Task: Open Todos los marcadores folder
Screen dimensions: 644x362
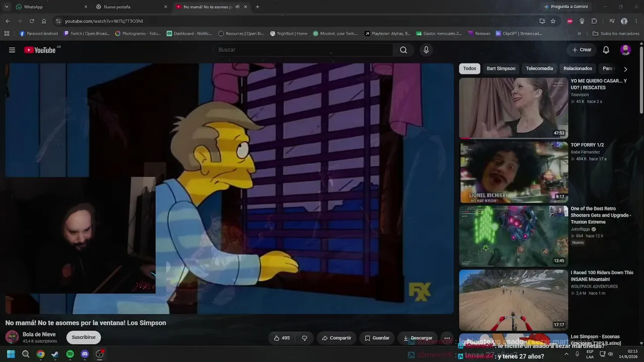Action: 615,34
